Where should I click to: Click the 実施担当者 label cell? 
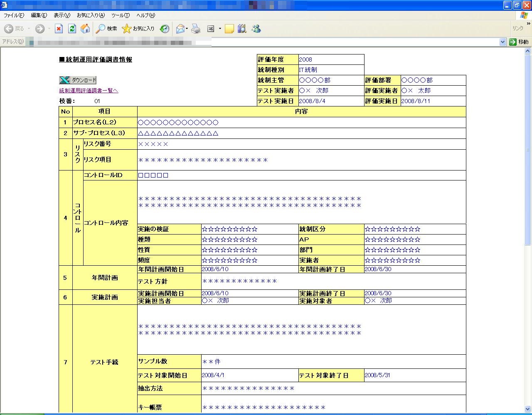tap(169, 301)
